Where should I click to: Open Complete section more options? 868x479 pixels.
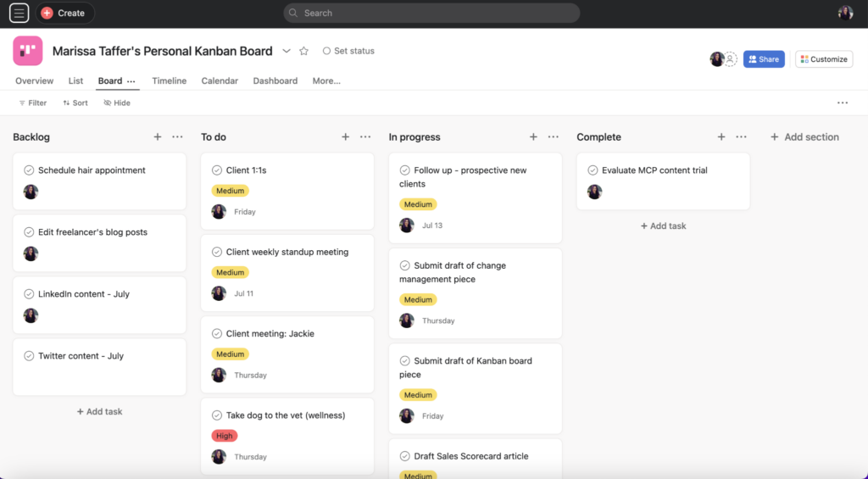[x=741, y=136]
